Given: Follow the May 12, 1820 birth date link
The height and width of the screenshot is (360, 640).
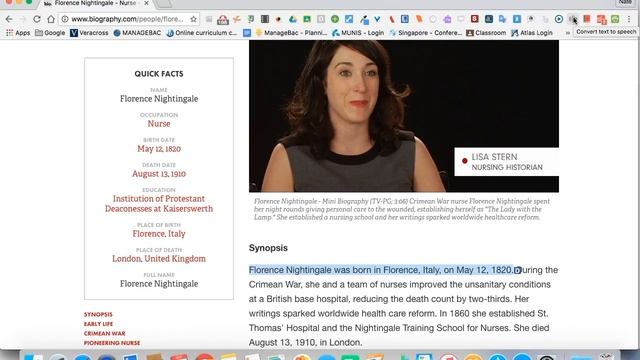Looking at the screenshot, I should (x=159, y=149).
